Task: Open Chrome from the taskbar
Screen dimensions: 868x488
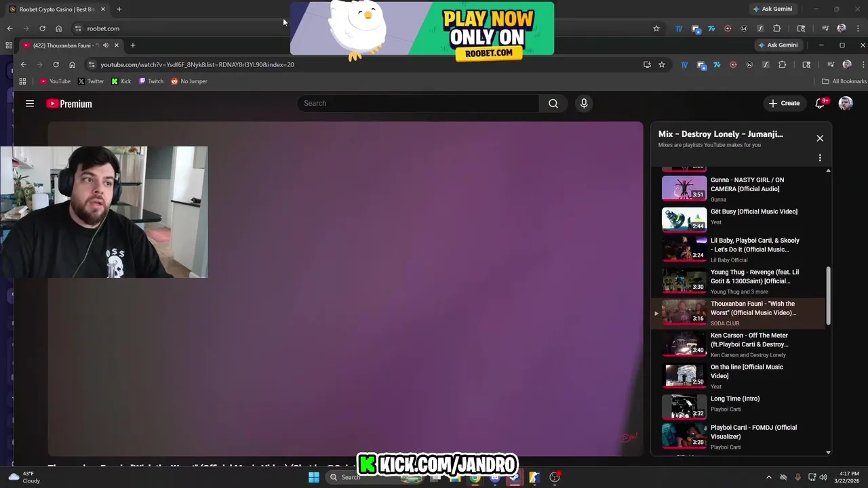Action: click(475, 477)
